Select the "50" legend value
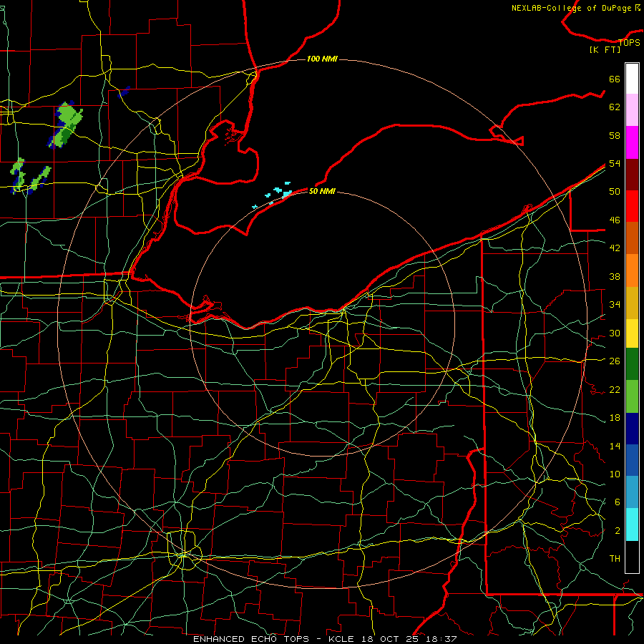Image resolution: width=644 pixels, height=644 pixels. (615, 191)
